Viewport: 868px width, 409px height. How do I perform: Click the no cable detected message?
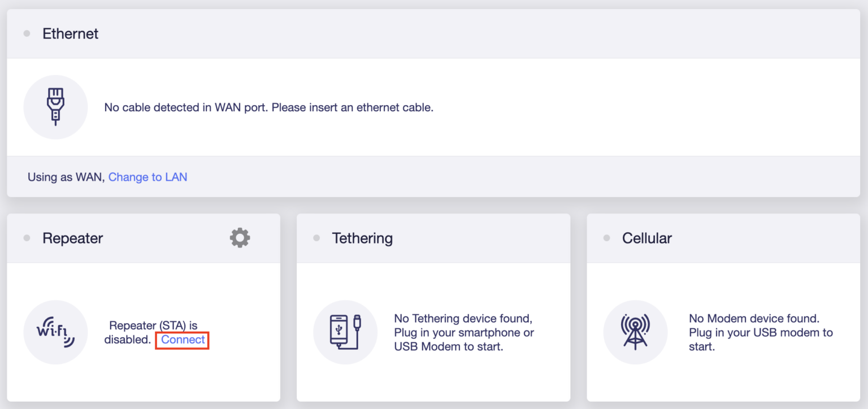269,107
